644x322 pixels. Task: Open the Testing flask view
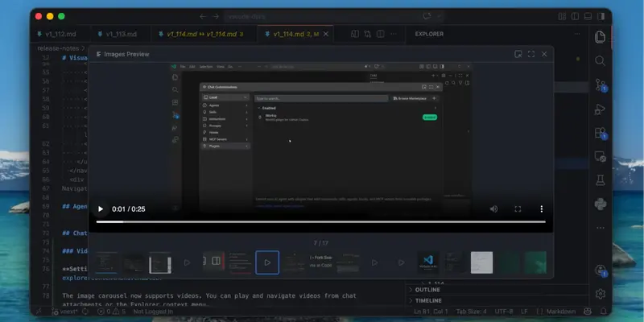coord(600,180)
